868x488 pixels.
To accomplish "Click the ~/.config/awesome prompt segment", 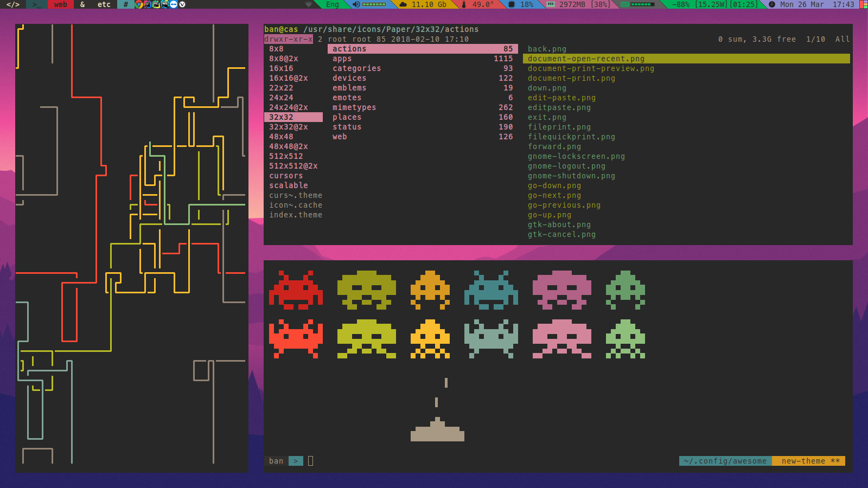I will coord(725,461).
